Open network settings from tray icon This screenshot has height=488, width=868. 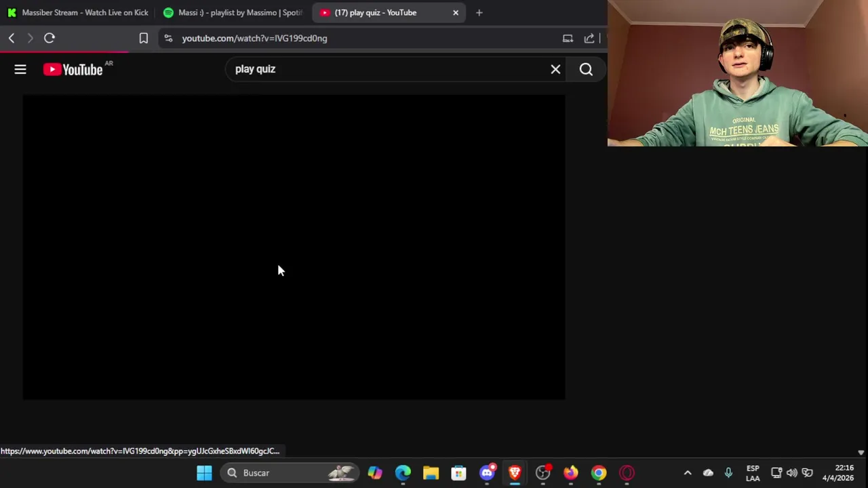[x=776, y=473]
